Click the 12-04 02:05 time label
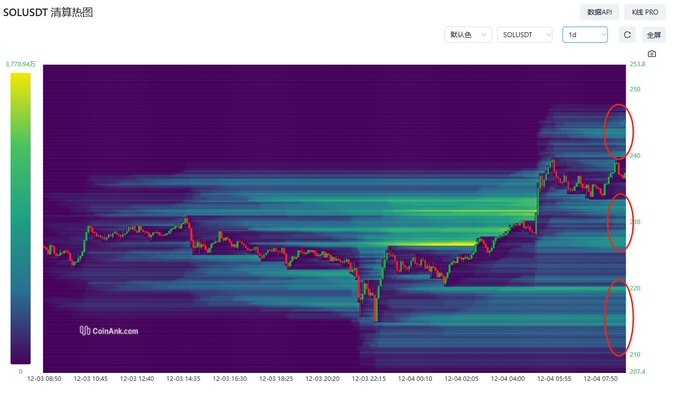The image size is (679, 404). point(461,378)
